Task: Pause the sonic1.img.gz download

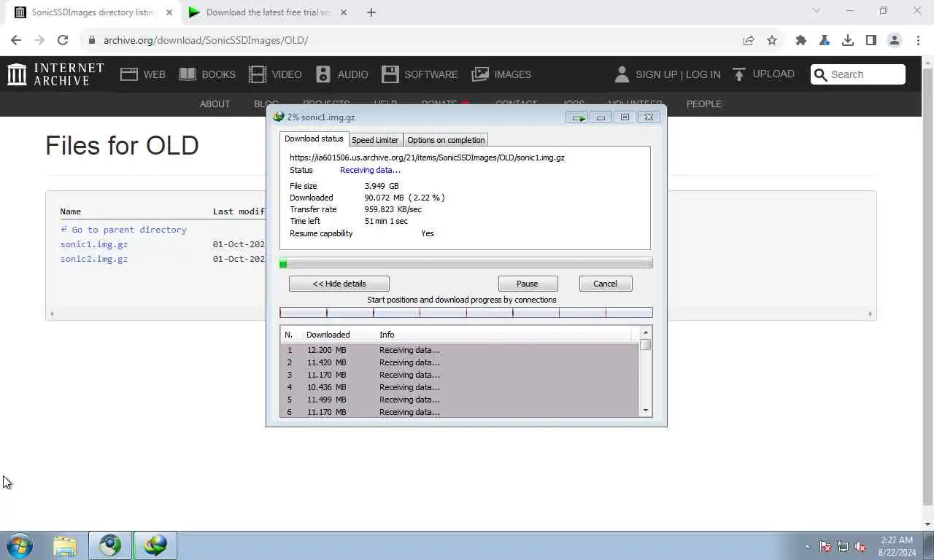Action: click(528, 284)
